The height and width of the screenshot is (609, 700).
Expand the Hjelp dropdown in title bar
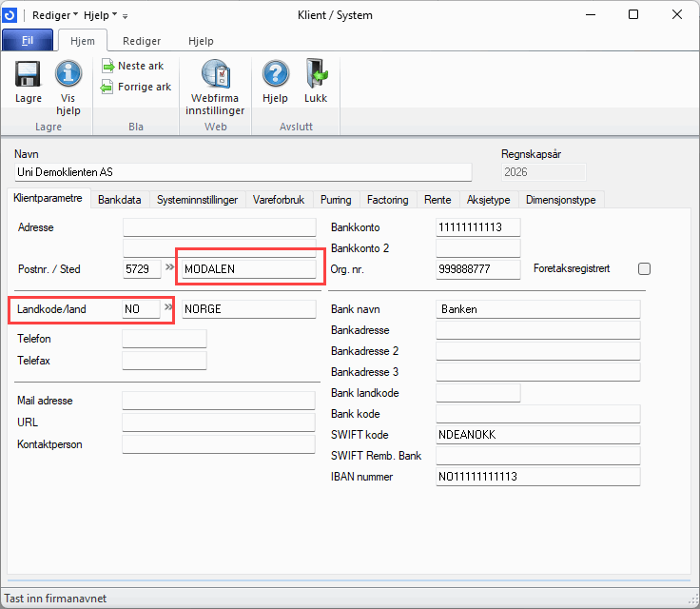tap(101, 15)
